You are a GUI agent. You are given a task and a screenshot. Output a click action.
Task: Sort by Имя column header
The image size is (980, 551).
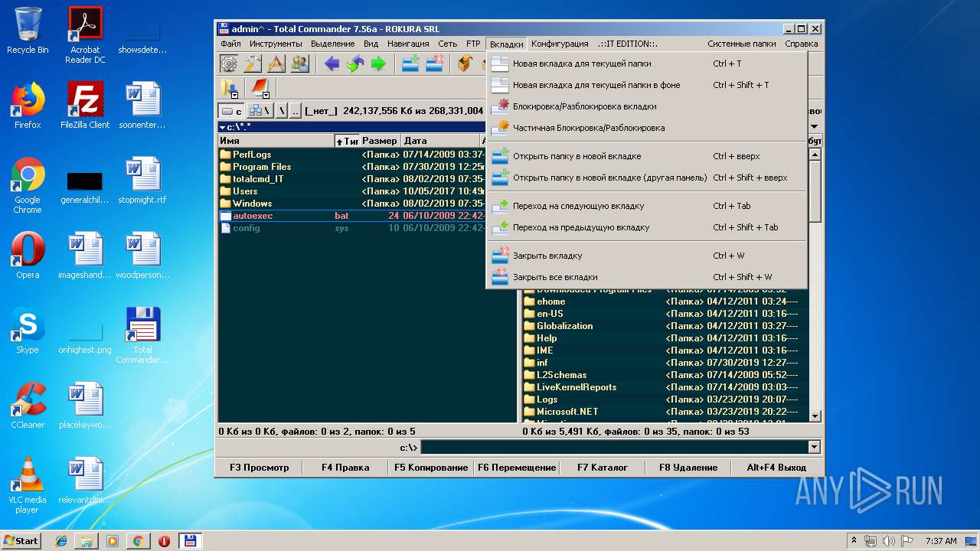[276, 141]
